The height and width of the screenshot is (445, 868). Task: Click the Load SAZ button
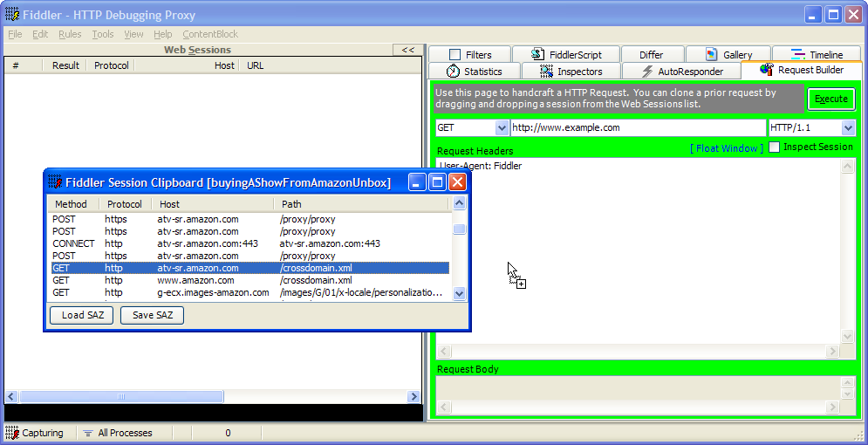pos(82,315)
